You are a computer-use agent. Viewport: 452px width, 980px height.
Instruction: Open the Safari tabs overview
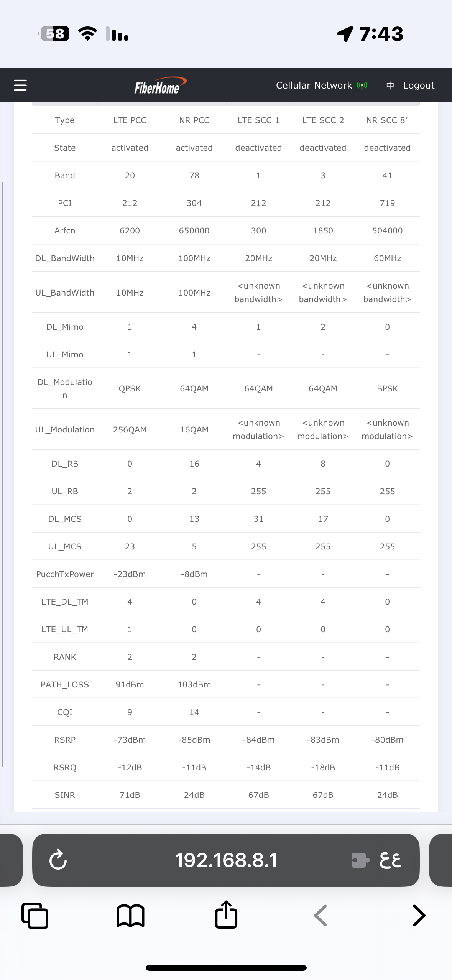[35, 916]
